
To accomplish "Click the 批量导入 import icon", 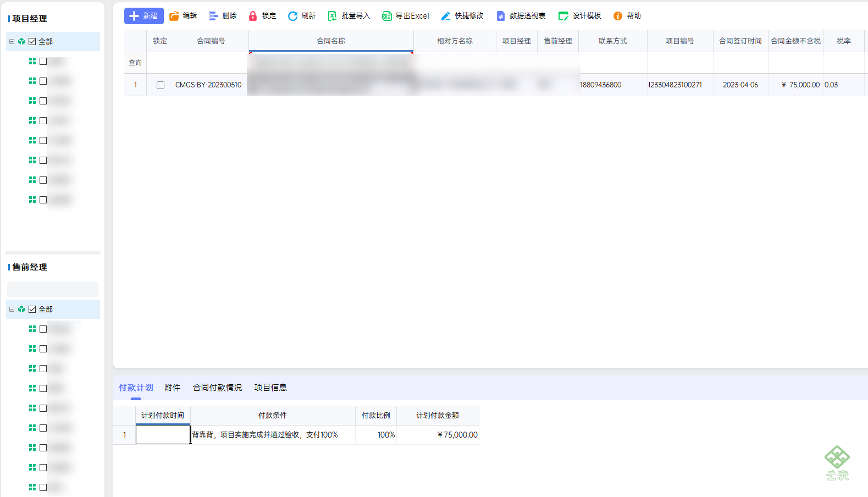I will (332, 16).
